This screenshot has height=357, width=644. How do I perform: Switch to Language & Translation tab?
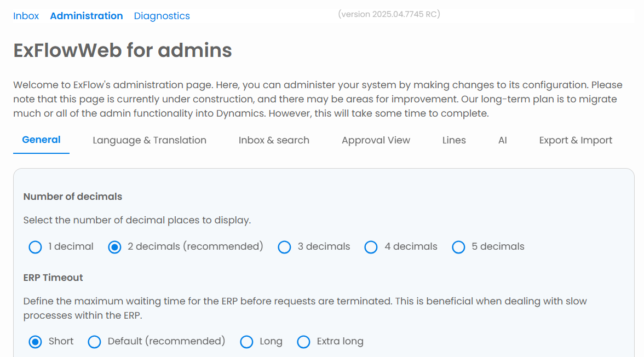pyautogui.click(x=150, y=141)
